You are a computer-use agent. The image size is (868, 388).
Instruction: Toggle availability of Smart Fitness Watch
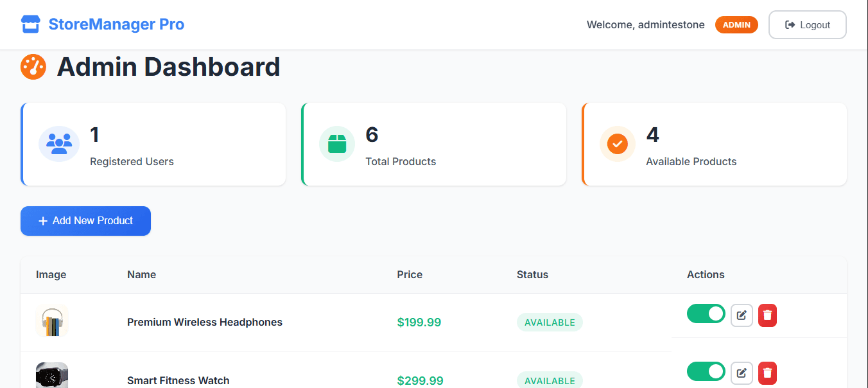point(706,371)
